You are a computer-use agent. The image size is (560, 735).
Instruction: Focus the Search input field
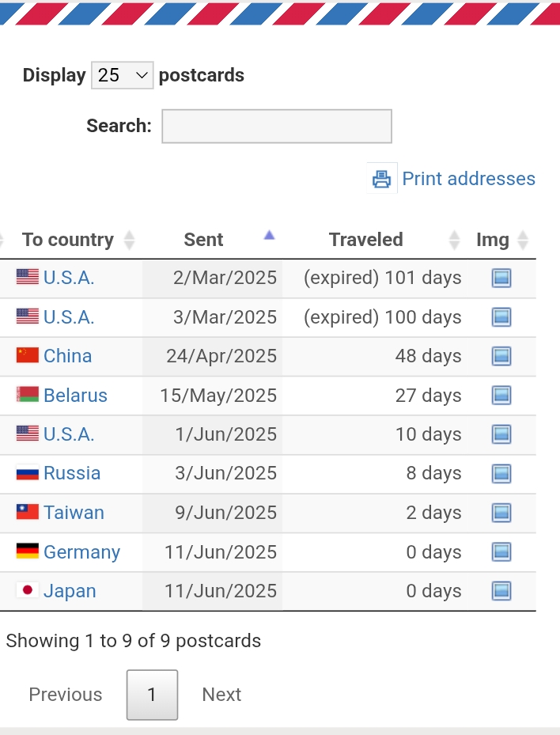click(277, 126)
